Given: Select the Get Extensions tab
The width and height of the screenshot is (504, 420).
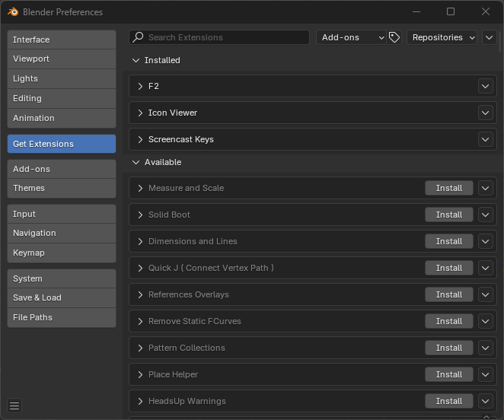Looking at the screenshot, I should tap(62, 144).
